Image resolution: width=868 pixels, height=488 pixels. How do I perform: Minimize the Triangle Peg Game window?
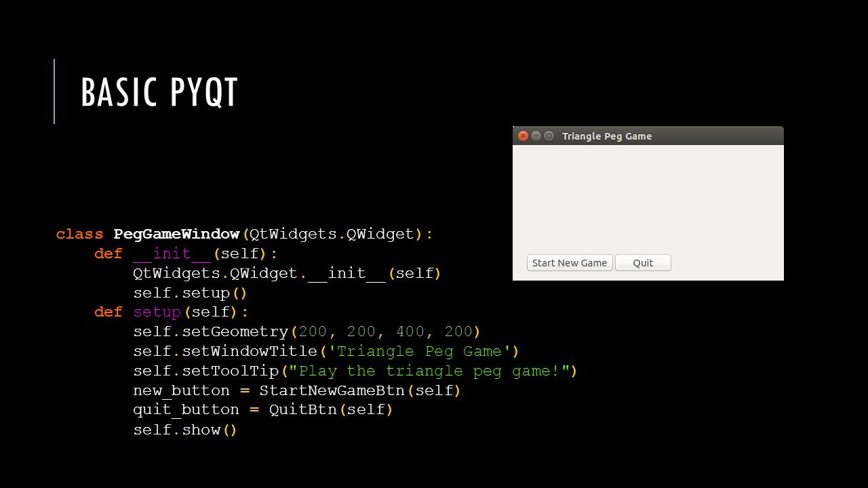(x=536, y=136)
